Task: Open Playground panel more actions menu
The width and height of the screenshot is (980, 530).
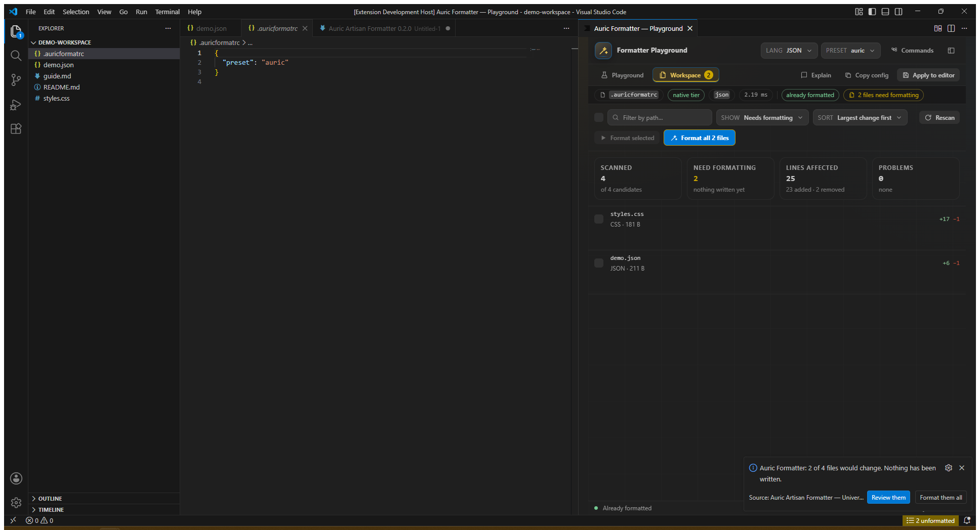Action: pyautogui.click(x=964, y=28)
